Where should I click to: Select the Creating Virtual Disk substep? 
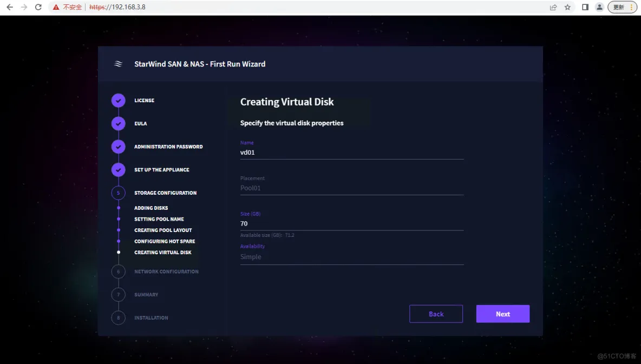click(x=163, y=253)
